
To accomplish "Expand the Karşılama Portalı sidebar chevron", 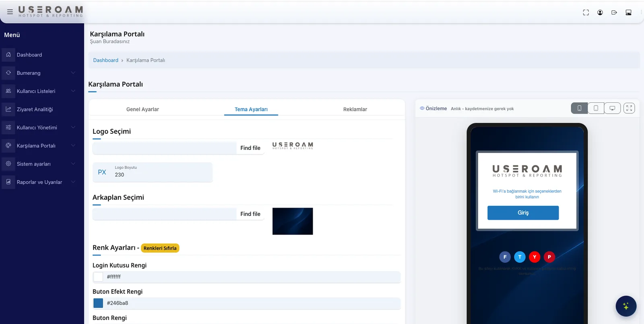I will coord(73,145).
